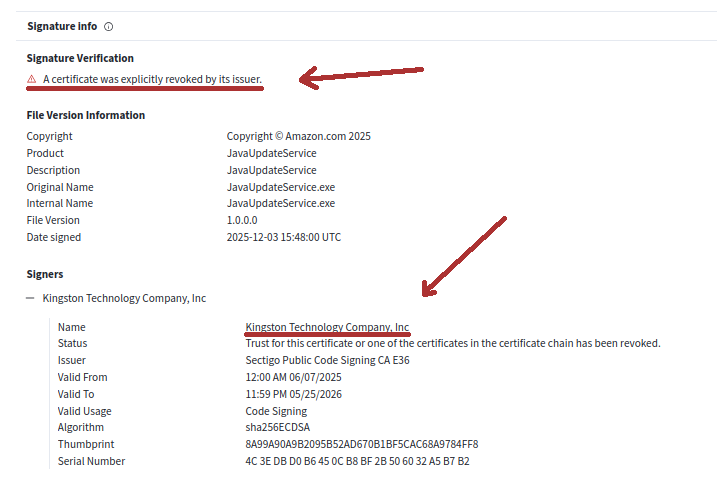Click the Valid Usage value Code Signing
The height and width of the screenshot is (477, 717).
[x=276, y=411]
